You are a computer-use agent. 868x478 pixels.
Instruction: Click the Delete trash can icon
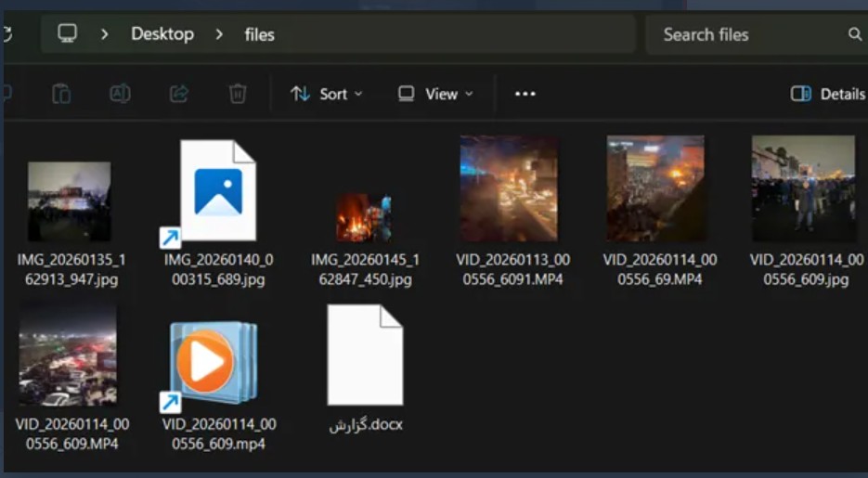coord(238,94)
